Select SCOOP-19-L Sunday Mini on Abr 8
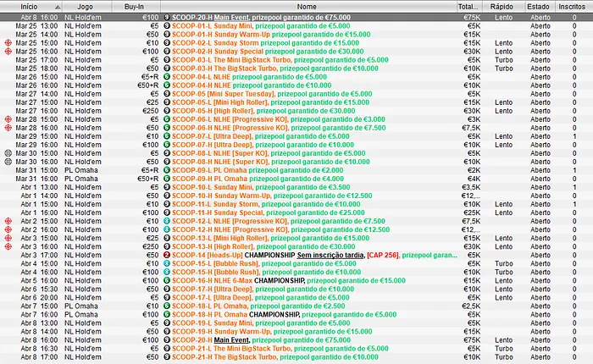 pyautogui.click(x=296, y=323)
